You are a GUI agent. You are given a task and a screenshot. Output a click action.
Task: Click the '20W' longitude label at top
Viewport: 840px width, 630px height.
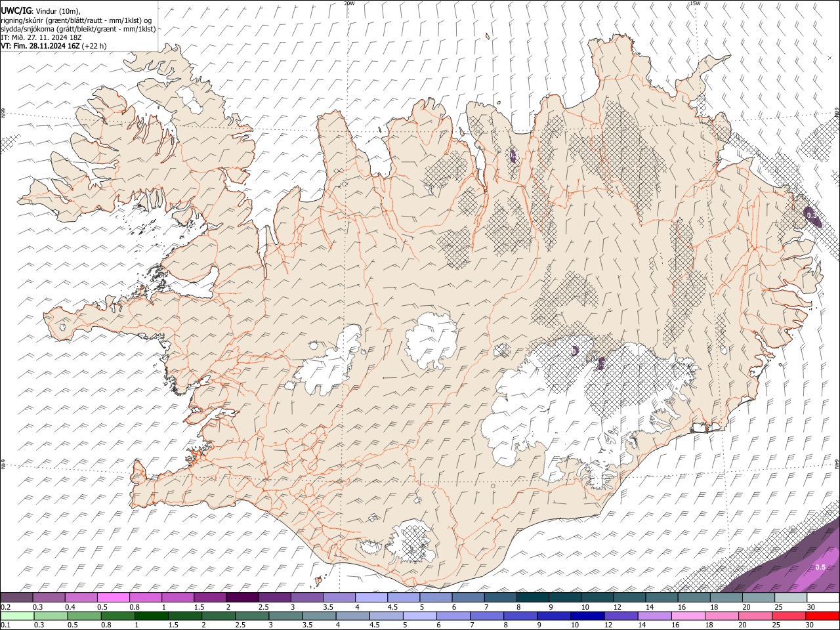[349, 3]
